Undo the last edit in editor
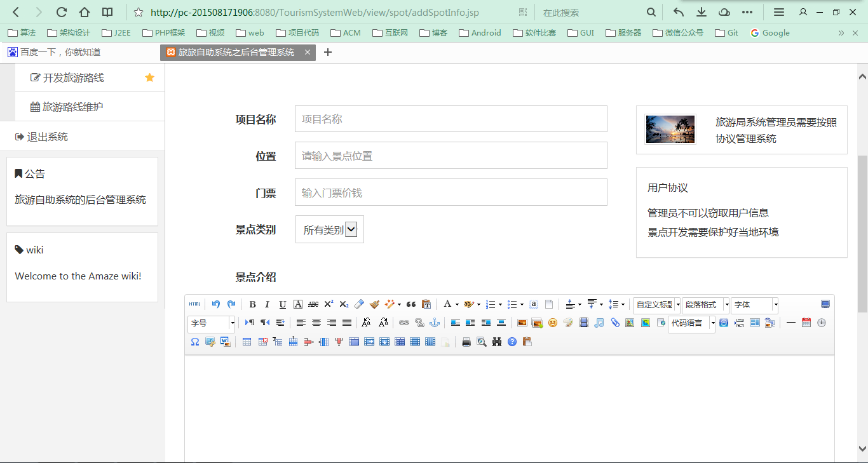 [216, 304]
